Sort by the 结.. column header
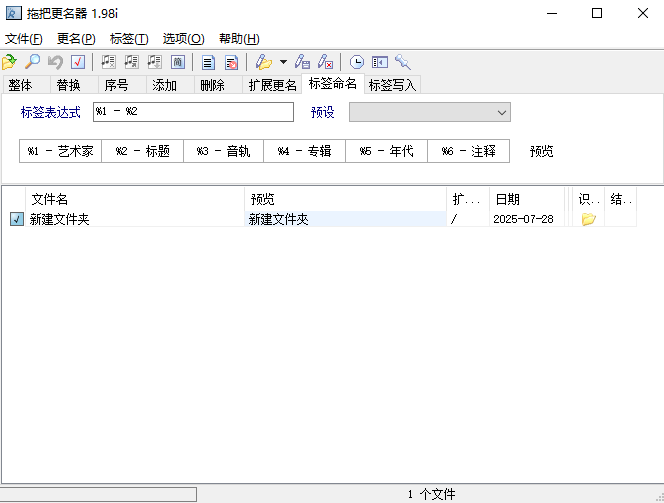 (621, 199)
